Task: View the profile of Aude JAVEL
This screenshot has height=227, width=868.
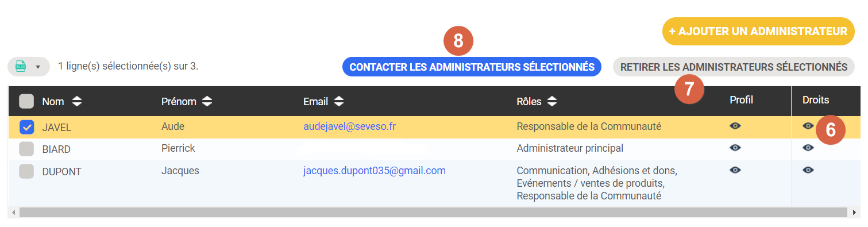Action: pos(735,126)
